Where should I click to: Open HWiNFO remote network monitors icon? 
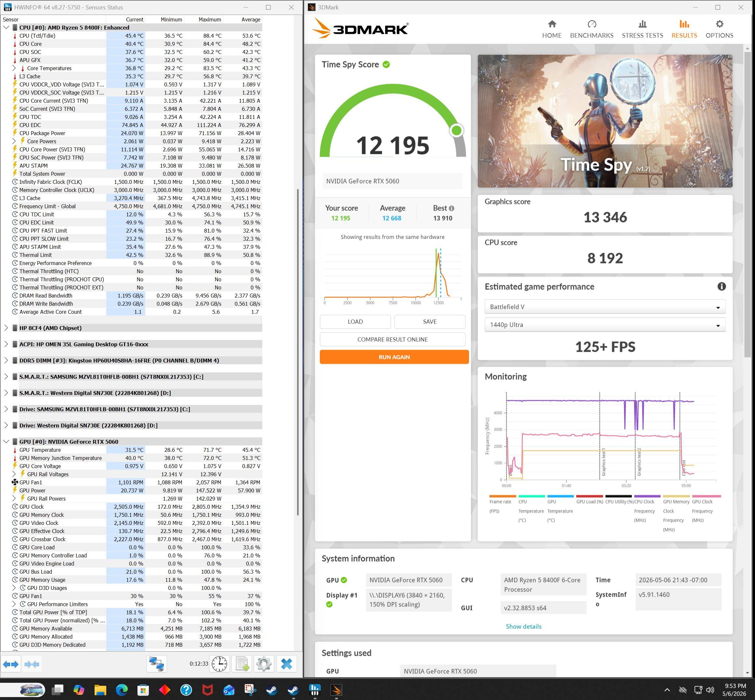157,664
